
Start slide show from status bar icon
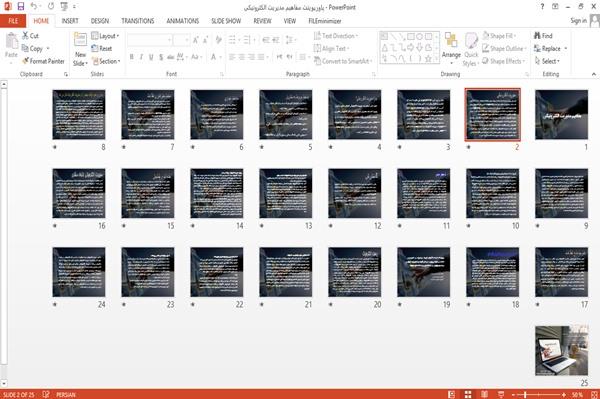point(501,394)
